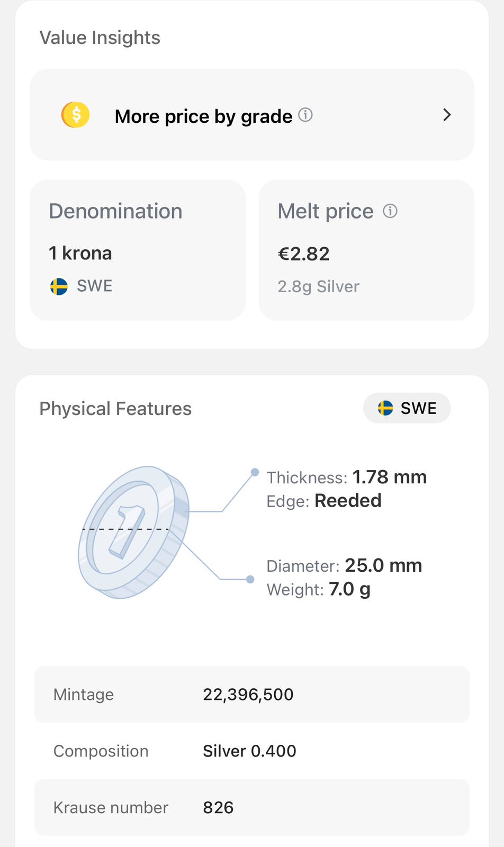Tap the Edge Reeded label
Image resolution: width=504 pixels, height=847 pixels.
tap(323, 501)
